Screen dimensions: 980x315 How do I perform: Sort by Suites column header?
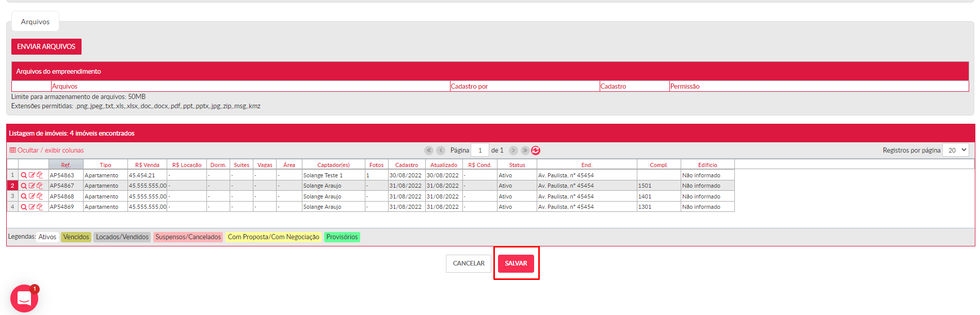[x=242, y=165]
